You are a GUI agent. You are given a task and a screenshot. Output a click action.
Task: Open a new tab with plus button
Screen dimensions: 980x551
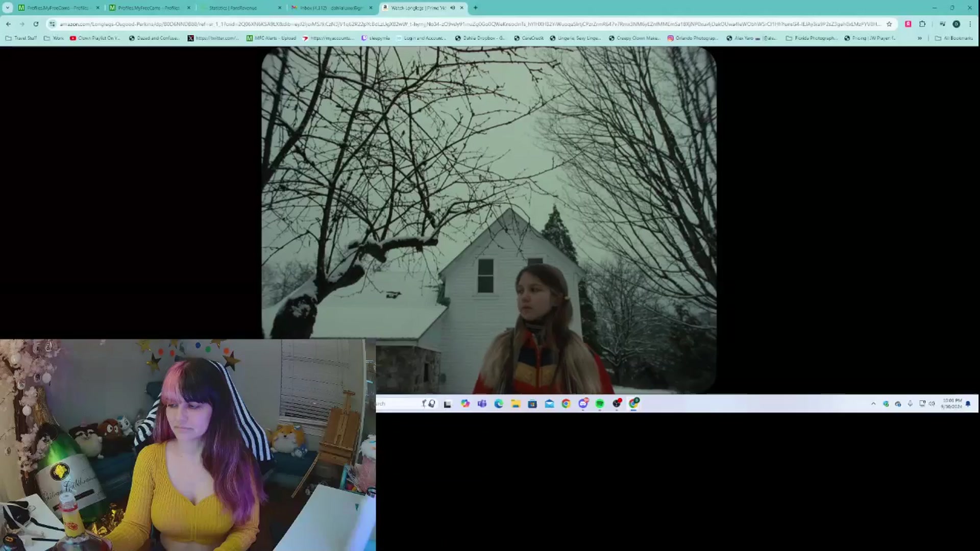(475, 8)
